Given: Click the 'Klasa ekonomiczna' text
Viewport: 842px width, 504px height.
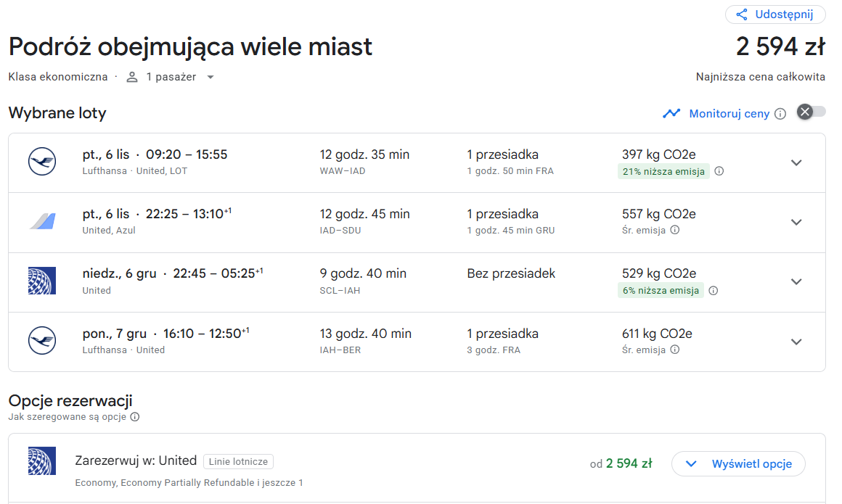Looking at the screenshot, I should point(58,77).
